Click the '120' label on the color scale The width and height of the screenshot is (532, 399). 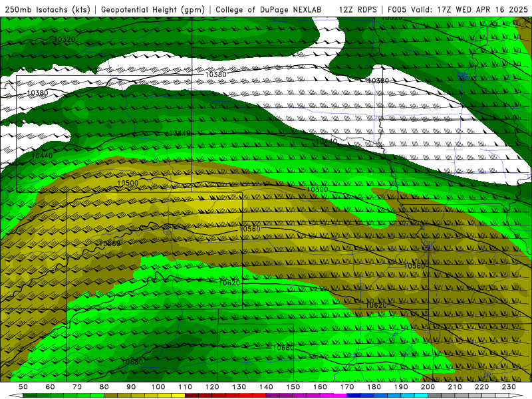tap(212, 387)
